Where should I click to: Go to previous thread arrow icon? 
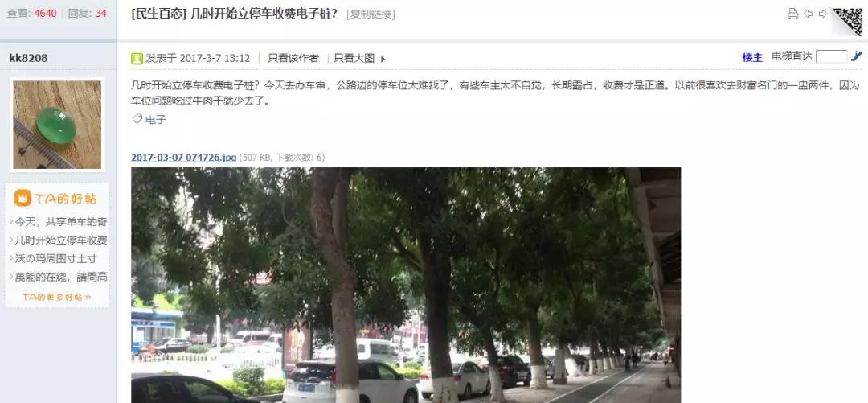point(809,14)
